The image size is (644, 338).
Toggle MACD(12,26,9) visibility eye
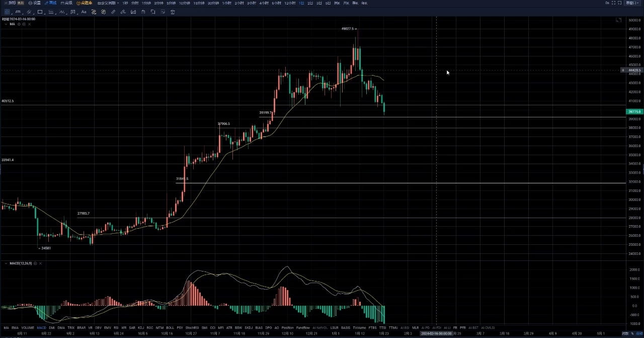(35, 263)
